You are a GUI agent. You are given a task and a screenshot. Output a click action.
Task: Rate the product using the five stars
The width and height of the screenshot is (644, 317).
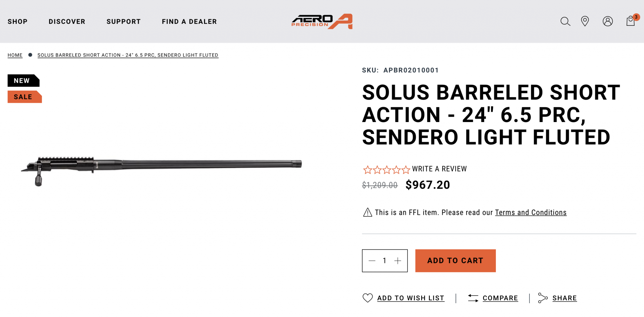[386, 170]
